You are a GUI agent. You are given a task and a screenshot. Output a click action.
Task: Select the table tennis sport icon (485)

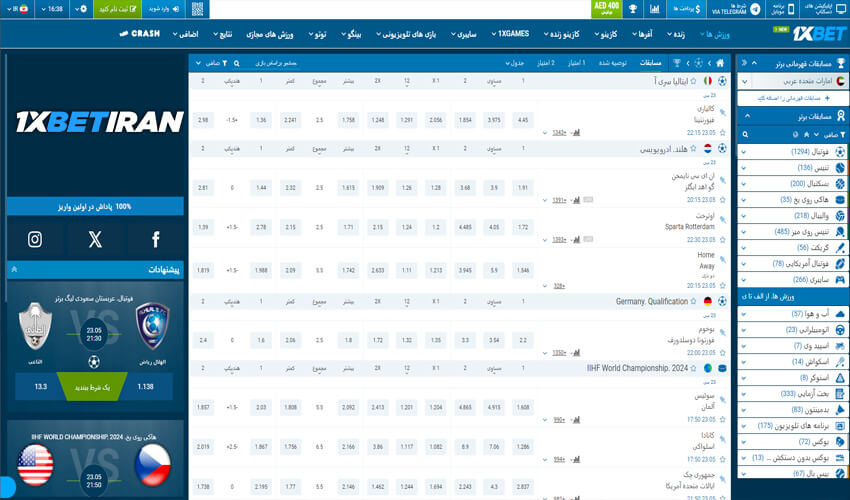[840, 232]
